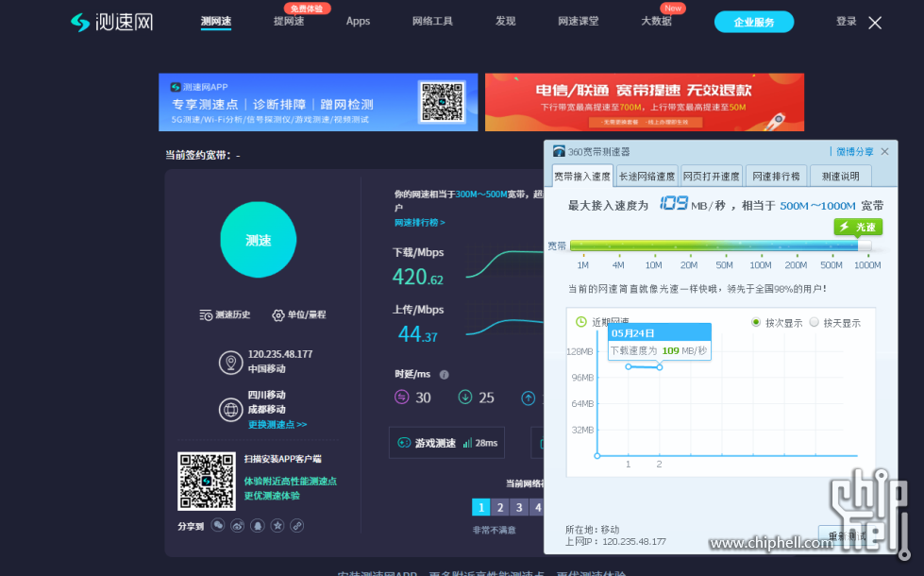924x576 pixels.
Task: Share via QQ Zone star icon
Action: (277, 525)
